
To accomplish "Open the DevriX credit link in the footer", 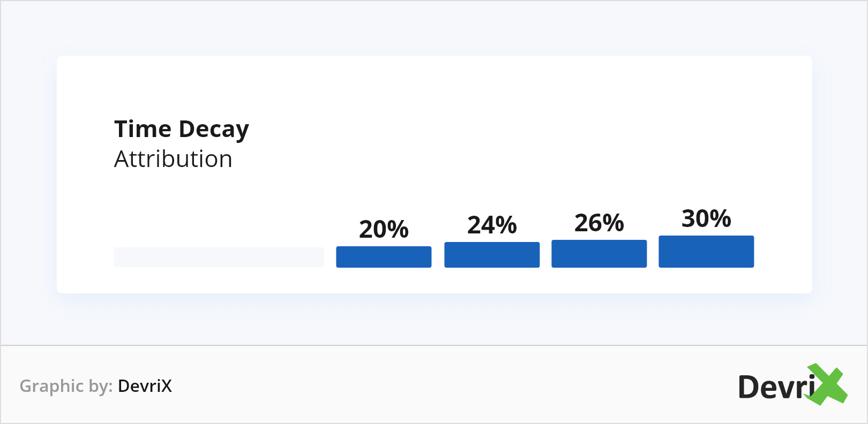I will [145, 386].
